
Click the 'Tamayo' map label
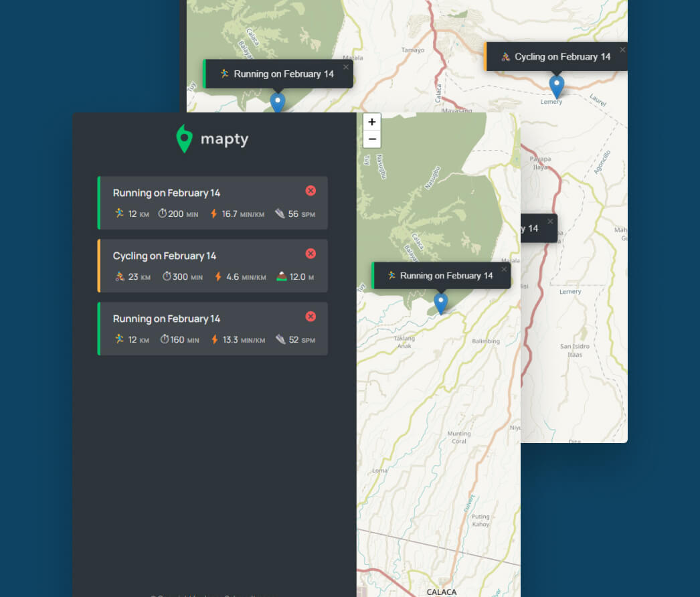click(x=412, y=50)
